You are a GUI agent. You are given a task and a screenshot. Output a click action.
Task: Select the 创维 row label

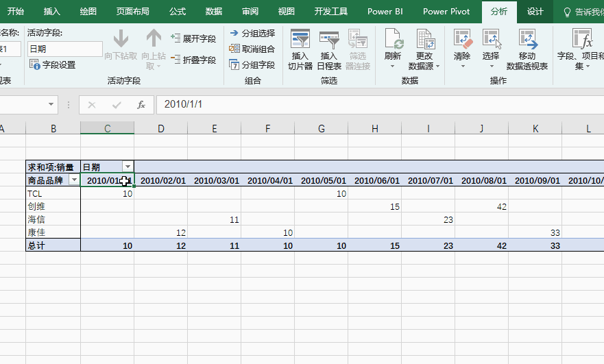[53, 206]
